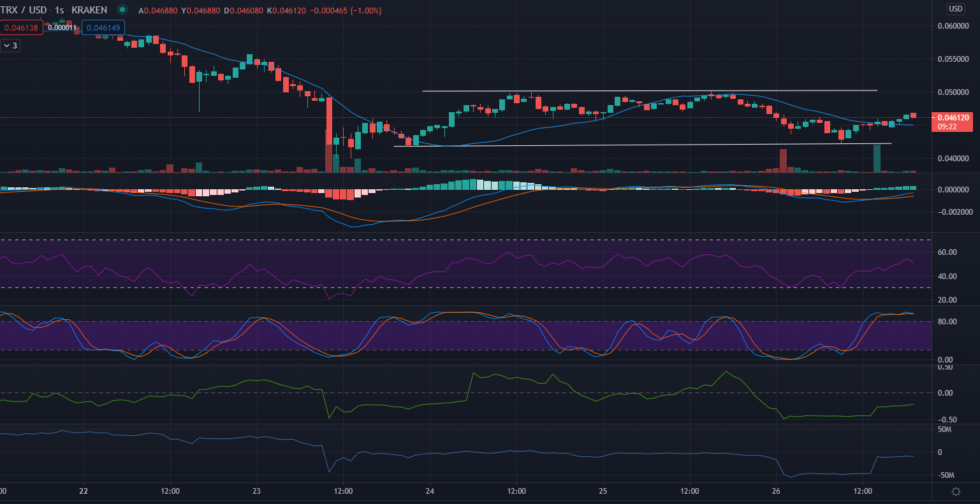The height and width of the screenshot is (504, 980).
Task: Click the -0.002000 MACD axis label
Action: point(954,212)
